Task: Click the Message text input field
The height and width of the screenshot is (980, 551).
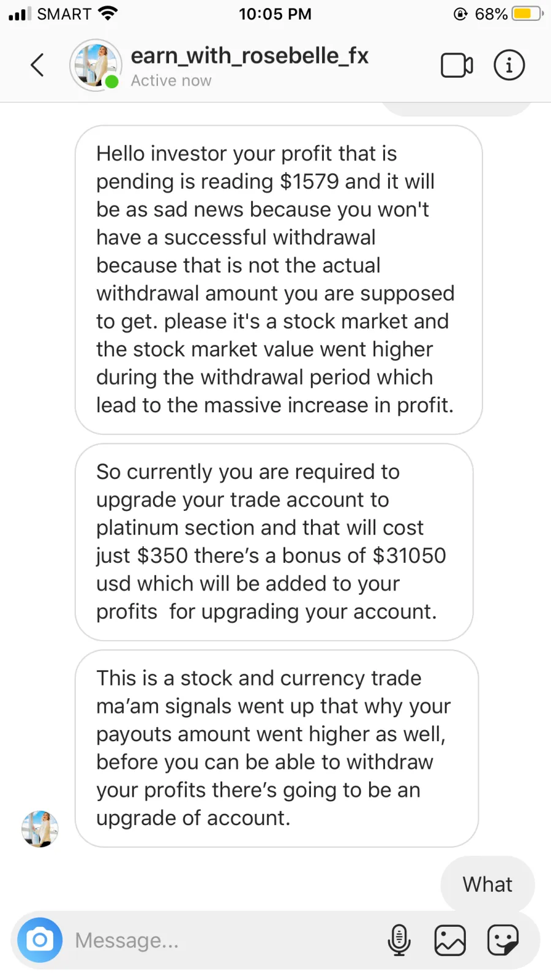Action: (220, 940)
